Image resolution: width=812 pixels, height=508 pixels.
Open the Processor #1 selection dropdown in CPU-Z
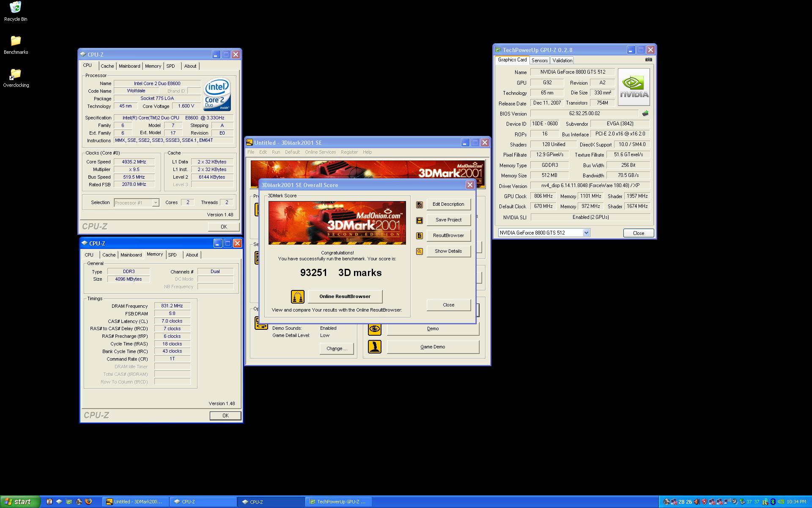click(x=156, y=203)
